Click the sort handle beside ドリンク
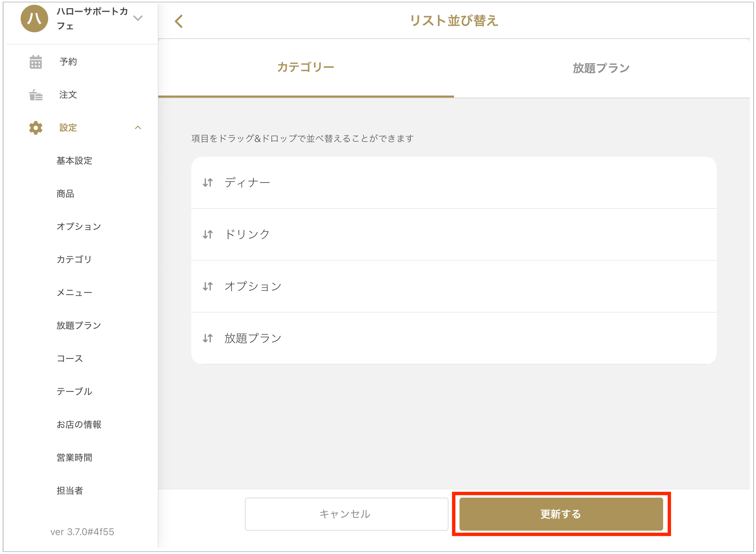Viewport: 756px width, 554px height. click(x=208, y=234)
